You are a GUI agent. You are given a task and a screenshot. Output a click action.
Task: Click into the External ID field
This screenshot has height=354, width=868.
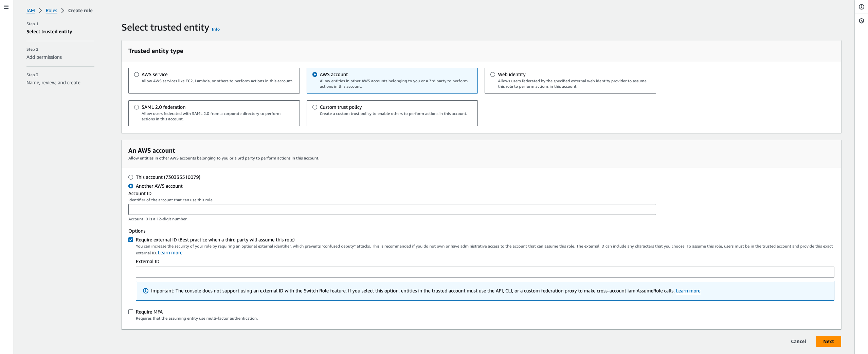pyautogui.click(x=485, y=272)
